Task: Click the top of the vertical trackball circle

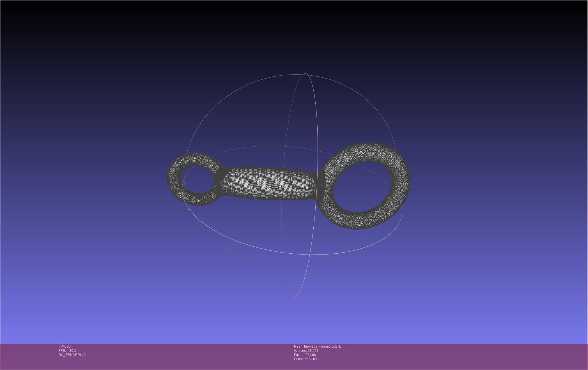Action: [x=305, y=74]
